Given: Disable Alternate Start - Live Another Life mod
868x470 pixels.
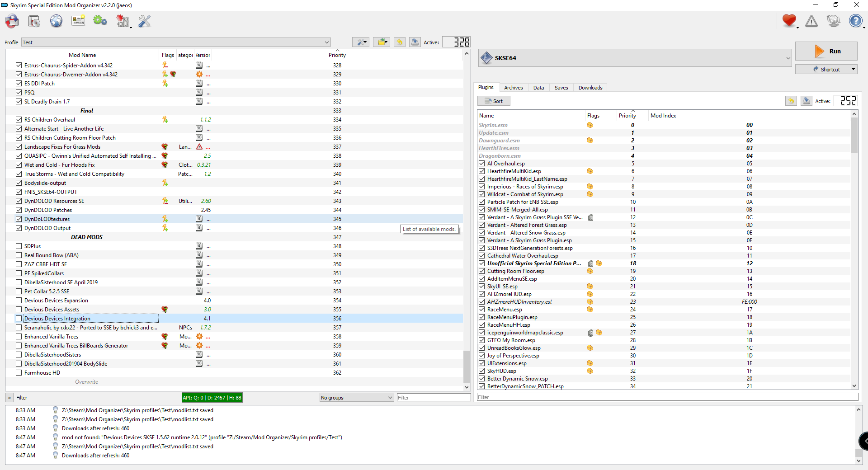Looking at the screenshot, I should pos(19,128).
